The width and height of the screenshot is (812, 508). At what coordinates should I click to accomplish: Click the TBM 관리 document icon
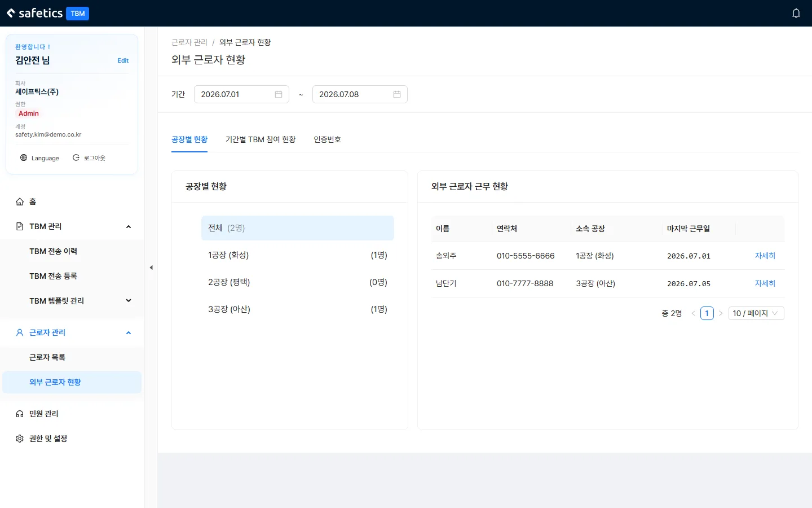pos(20,226)
